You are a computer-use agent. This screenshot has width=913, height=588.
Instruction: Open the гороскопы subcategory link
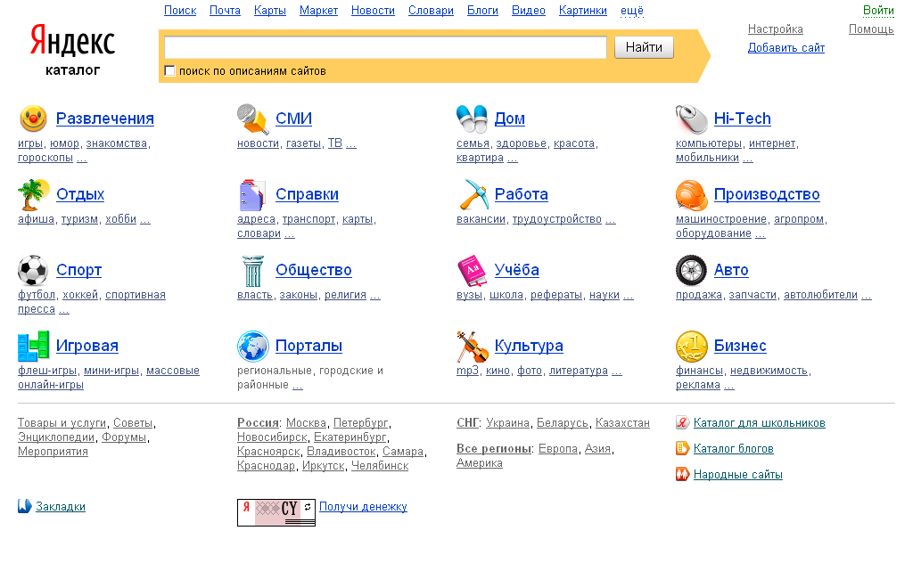click(45, 158)
